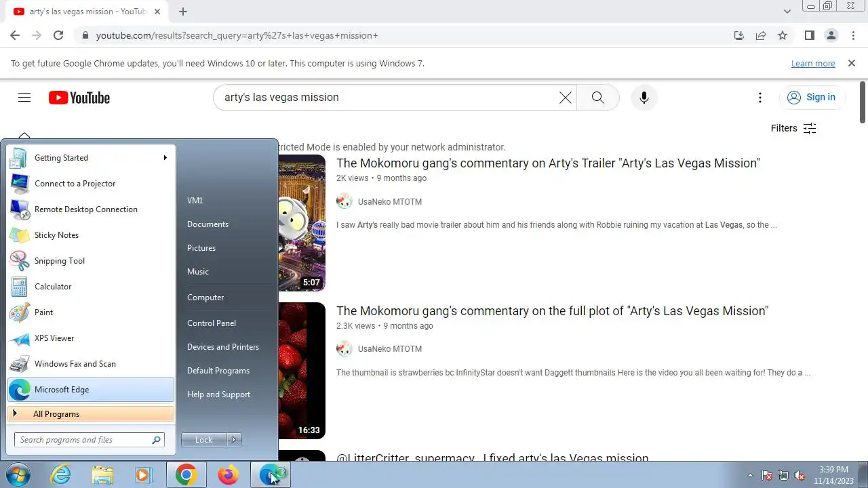The width and height of the screenshot is (868, 488).
Task: Open the Chrome profile avatar
Action: pos(831,35)
